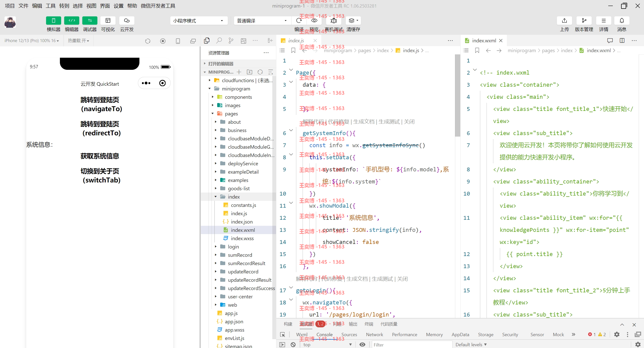Switch to the Sources devtools tab
The image size is (644, 348).
349,334
